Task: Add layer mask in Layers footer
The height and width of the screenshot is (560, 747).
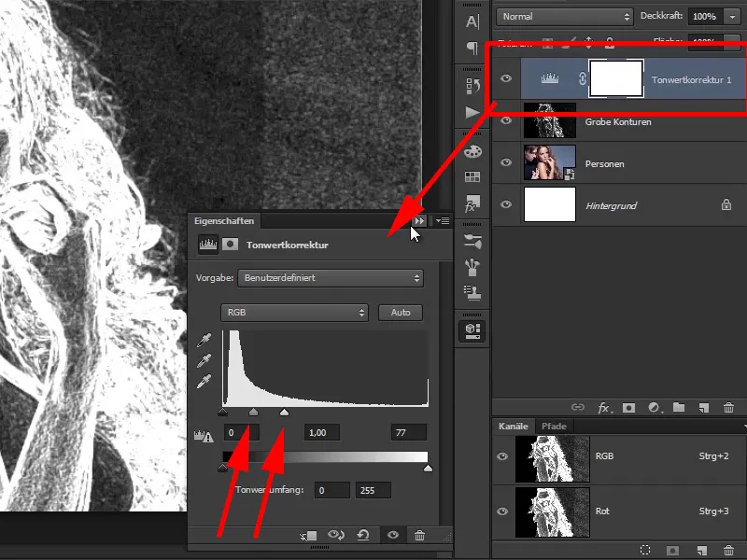Action: tap(628, 408)
